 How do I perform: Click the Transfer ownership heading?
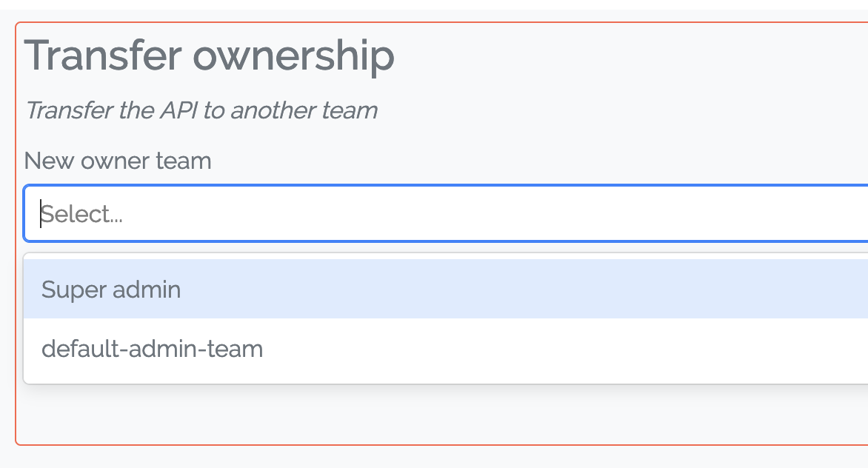tap(210, 55)
